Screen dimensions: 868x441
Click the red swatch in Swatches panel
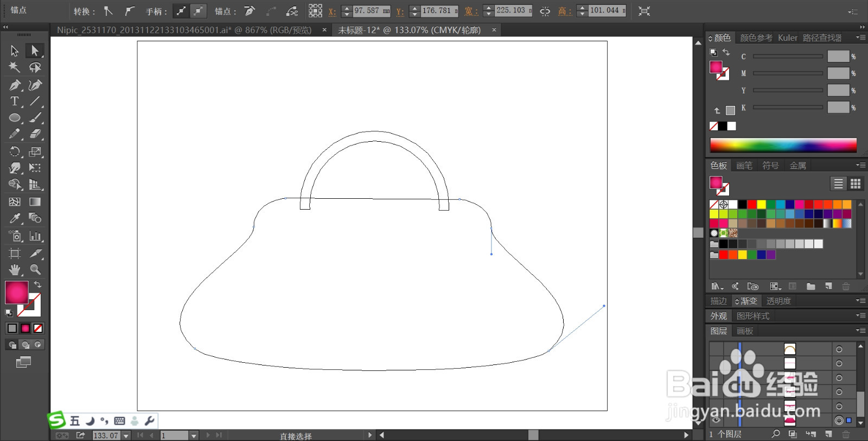pos(752,205)
